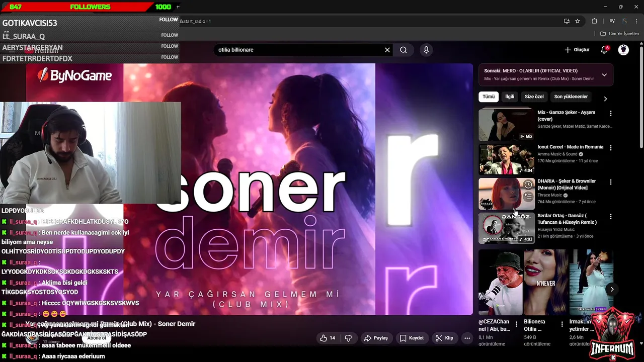Click Amma Music & Sound channel name

click(557, 154)
